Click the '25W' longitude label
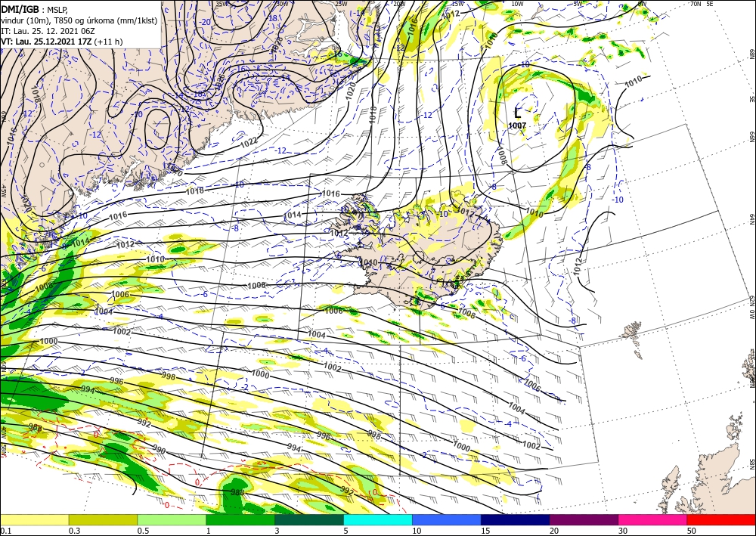The height and width of the screenshot is (536, 756). [x=341, y=3]
